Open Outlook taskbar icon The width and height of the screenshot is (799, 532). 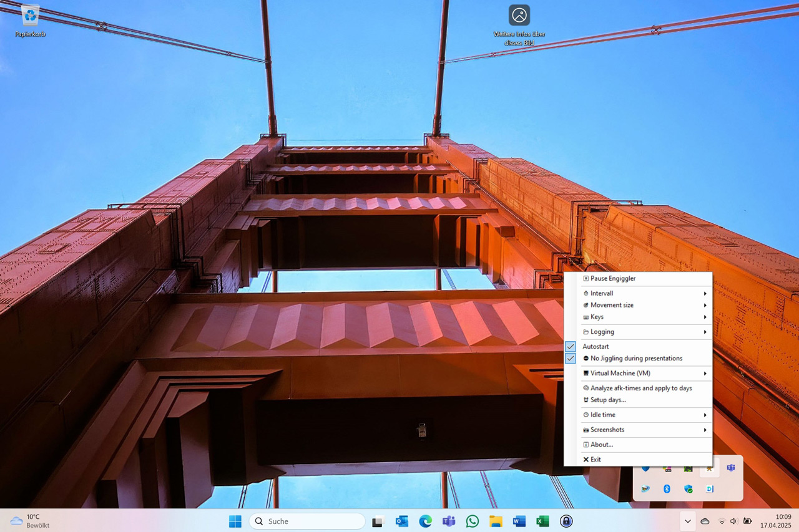click(x=402, y=521)
